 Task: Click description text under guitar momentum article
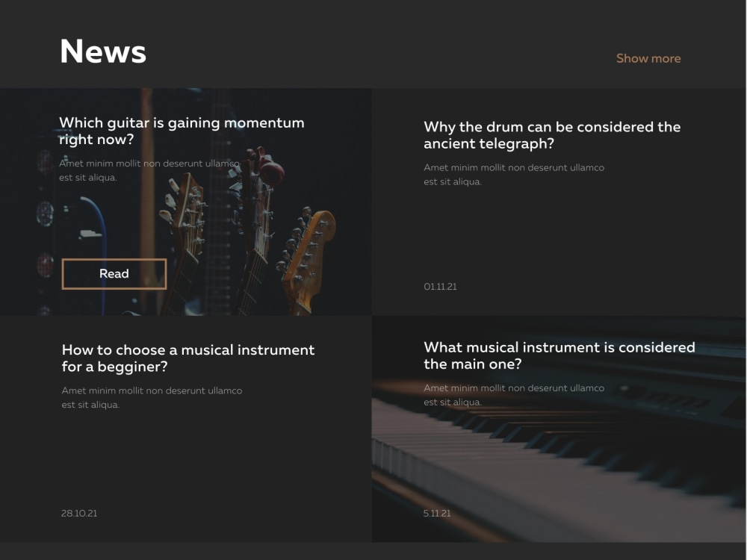(149, 170)
